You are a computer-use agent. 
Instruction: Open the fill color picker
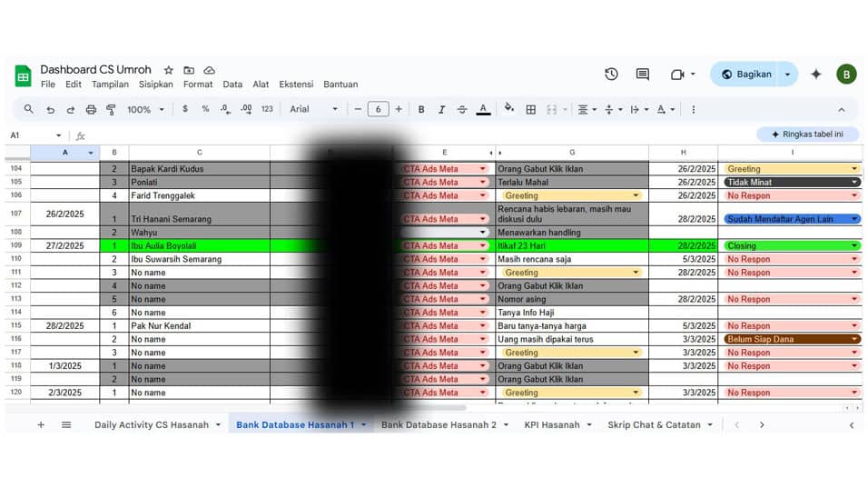click(x=508, y=110)
